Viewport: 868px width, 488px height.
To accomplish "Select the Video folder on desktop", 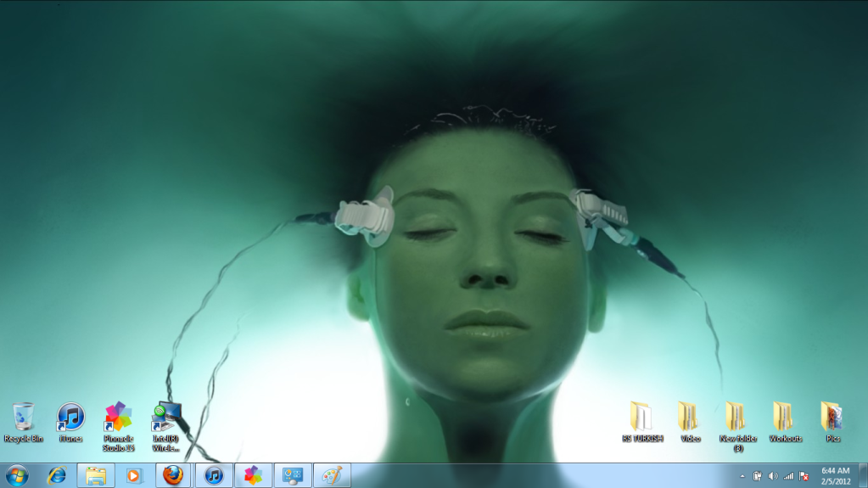I will 689,417.
